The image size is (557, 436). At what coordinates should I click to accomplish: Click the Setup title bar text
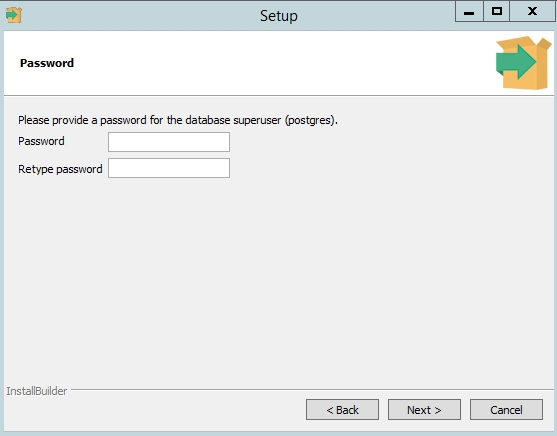pos(278,16)
